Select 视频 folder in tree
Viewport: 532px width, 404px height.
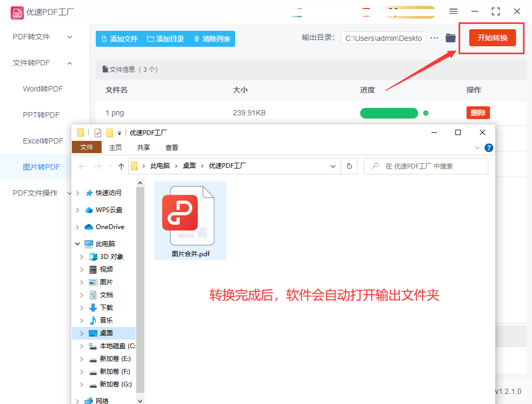click(x=106, y=269)
